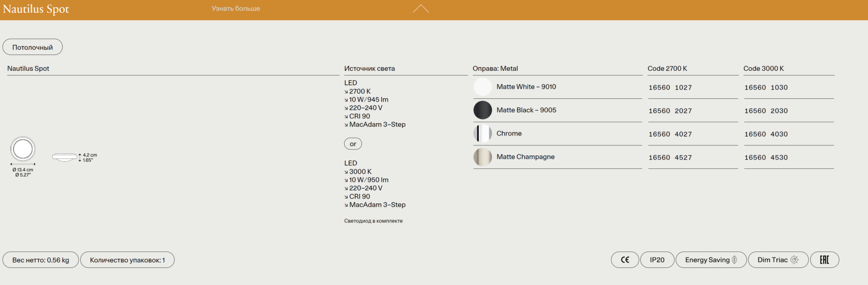The image size is (868, 285).
Task: Select the Matte Black finish swatch
Action: pos(482,110)
